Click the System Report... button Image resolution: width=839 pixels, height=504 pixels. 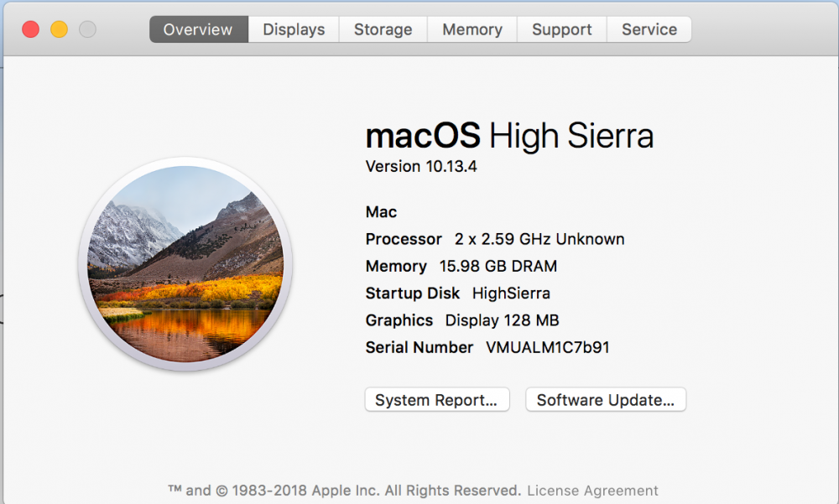[x=436, y=400]
